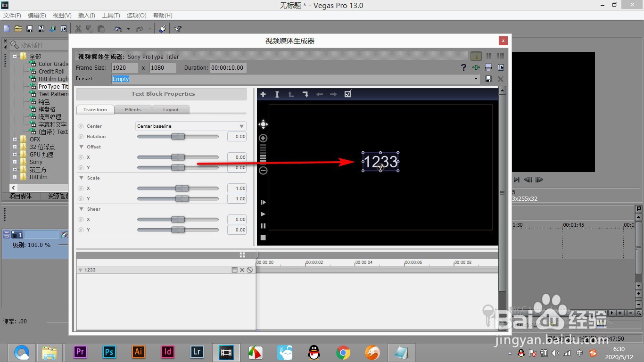Click the Save Preset floppy disk icon
This screenshot has height=362, width=644.
[488, 79]
